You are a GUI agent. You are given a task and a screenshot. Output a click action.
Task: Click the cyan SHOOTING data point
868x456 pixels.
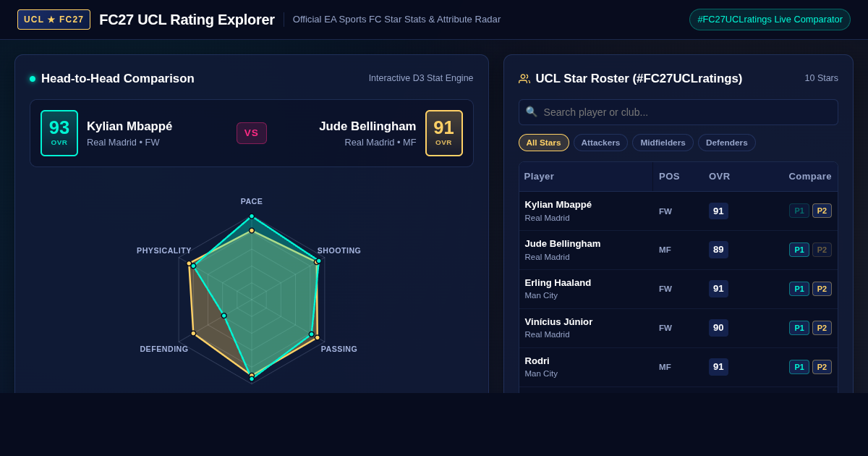pyautogui.click(x=319, y=261)
